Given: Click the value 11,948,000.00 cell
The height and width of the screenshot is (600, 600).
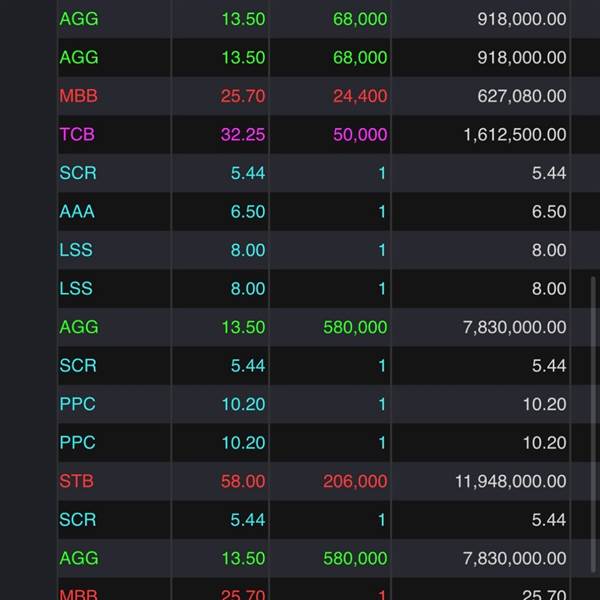Looking at the screenshot, I should coord(510,481).
